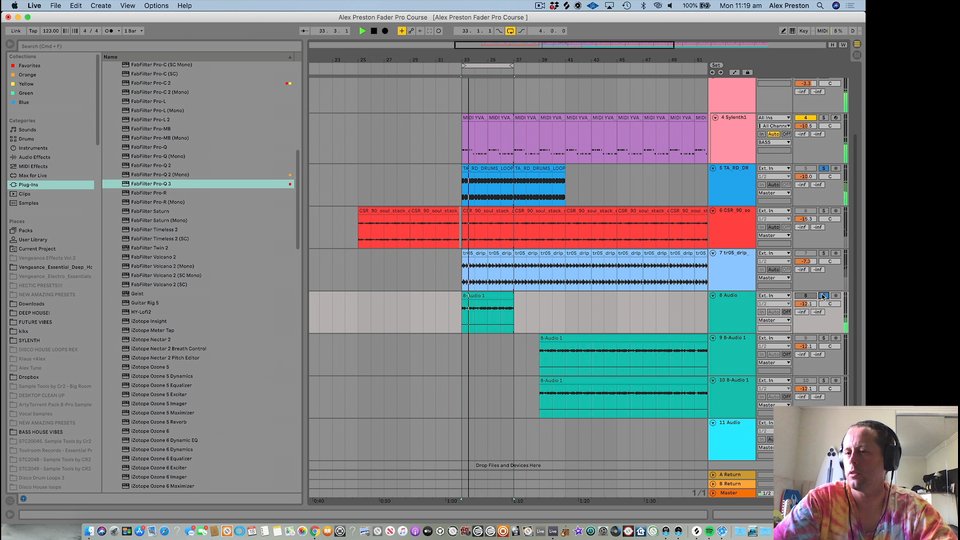Fold the 5 TA_RD_DR track
The height and width of the screenshot is (540, 960).
[x=713, y=168]
